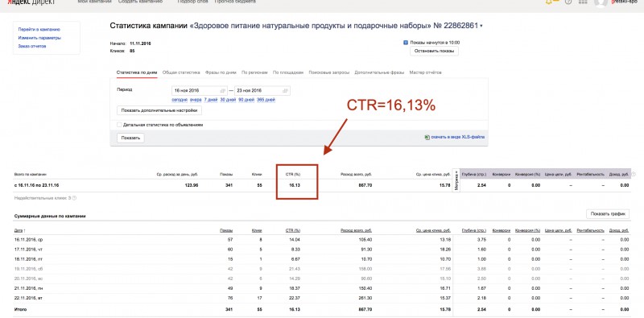Image resolution: width=644 pixels, height=318 pixels.
Task: Switch to "Дополнительные фразы" tab
Action: [x=379, y=72]
